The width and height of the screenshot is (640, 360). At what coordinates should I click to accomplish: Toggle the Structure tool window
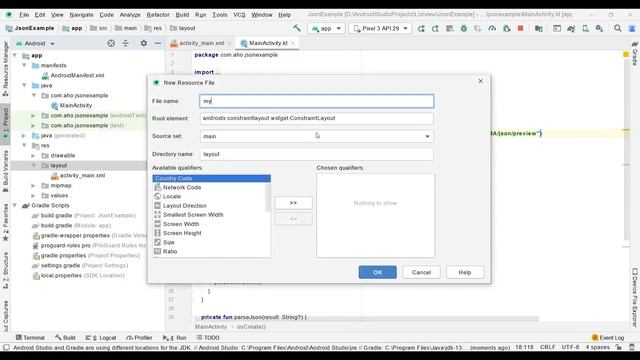click(5, 271)
